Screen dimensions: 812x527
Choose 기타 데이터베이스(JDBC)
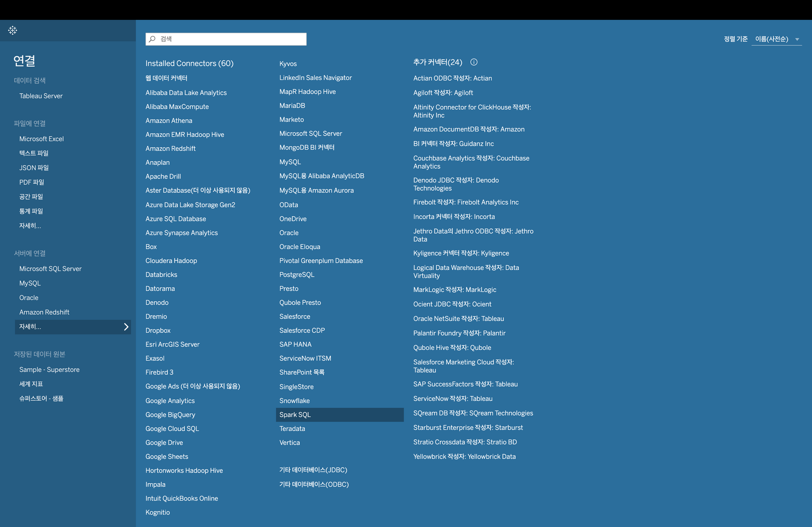pos(313,470)
